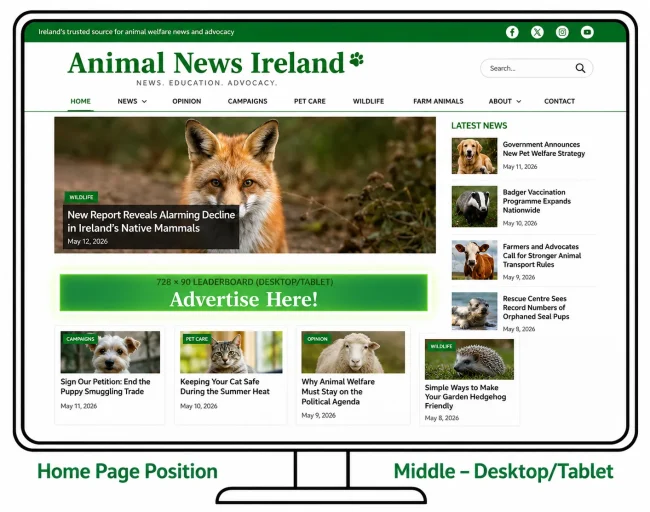Click the magnifying glass search icon
Viewport: 650px width, 512px height.
(x=580, y=68)
